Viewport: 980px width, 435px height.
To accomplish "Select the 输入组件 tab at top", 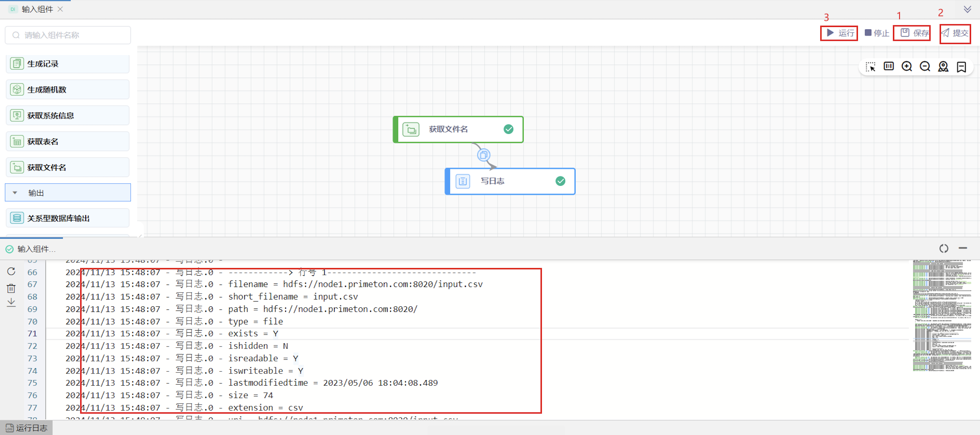I will tap(37, 9).
